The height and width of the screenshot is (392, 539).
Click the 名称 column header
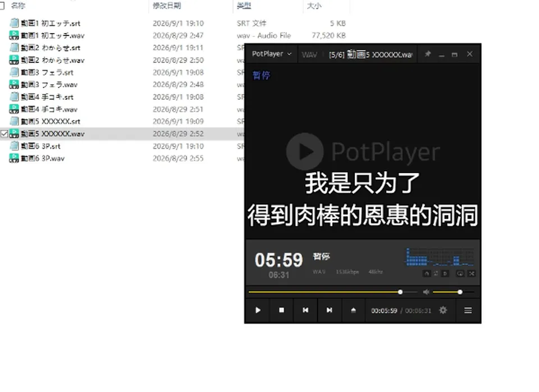click(x=18, y=6)
